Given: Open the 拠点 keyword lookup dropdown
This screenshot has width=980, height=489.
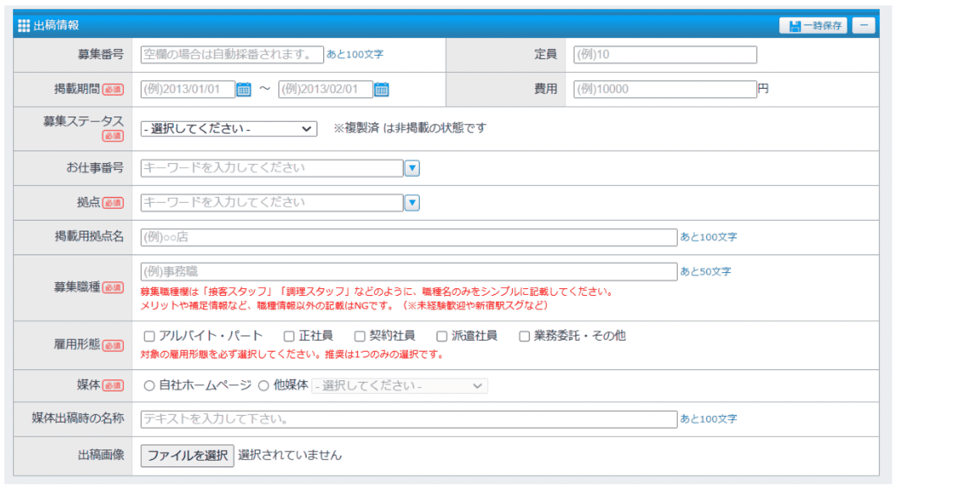Looking at the screenshot, I should pos(412,203).
